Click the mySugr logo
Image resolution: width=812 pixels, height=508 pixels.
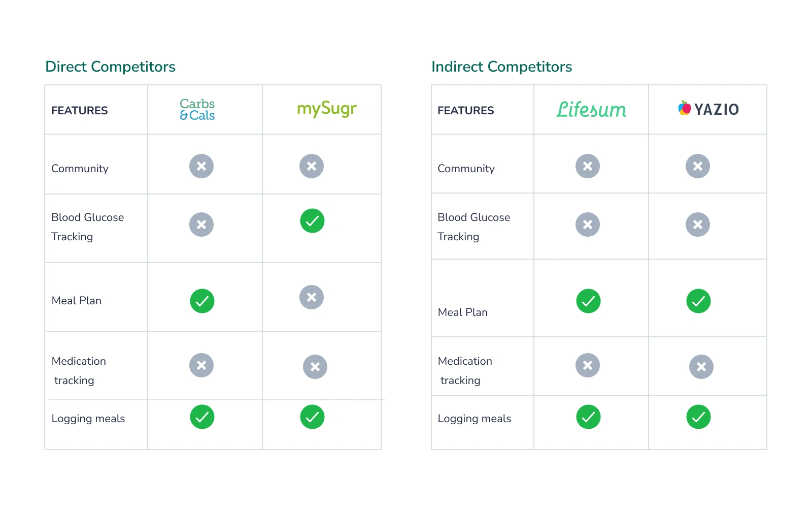[327, 109]
